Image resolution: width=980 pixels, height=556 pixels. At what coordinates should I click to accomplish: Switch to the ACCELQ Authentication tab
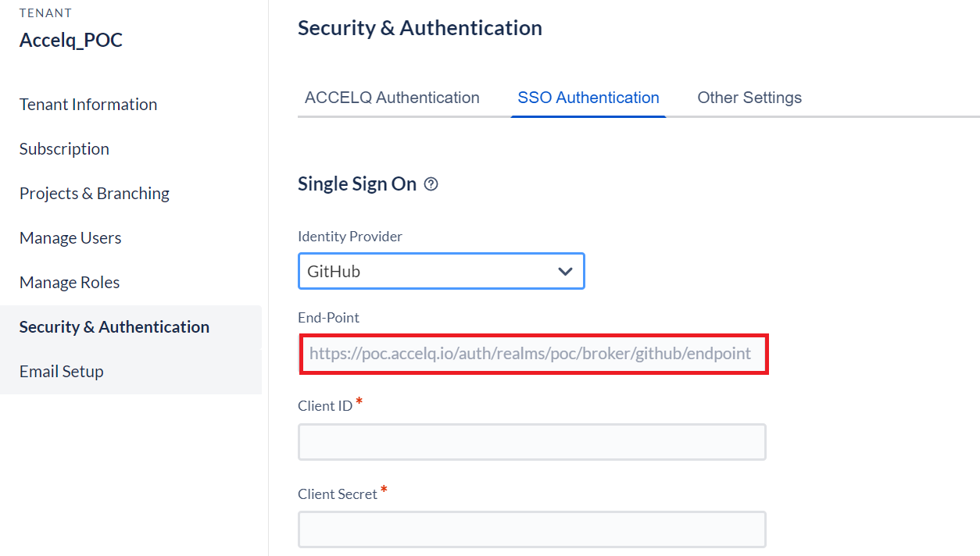coord(392,98)
